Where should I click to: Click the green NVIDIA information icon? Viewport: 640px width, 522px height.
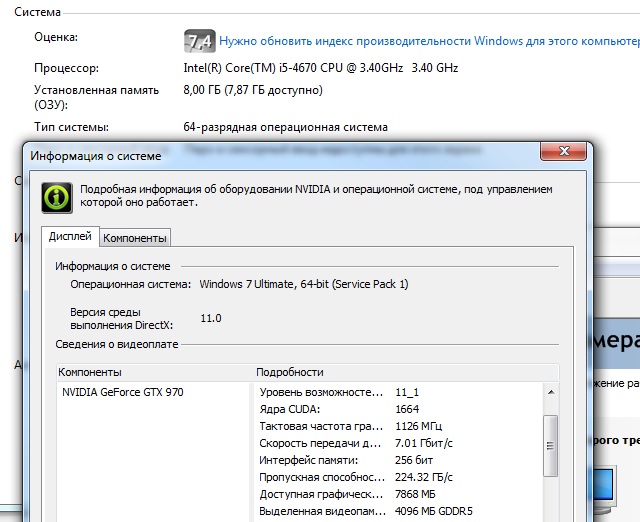pos(57,198)
